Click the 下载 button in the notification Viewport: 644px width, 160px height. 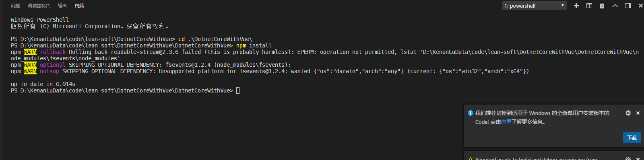[x=632, y=137]
